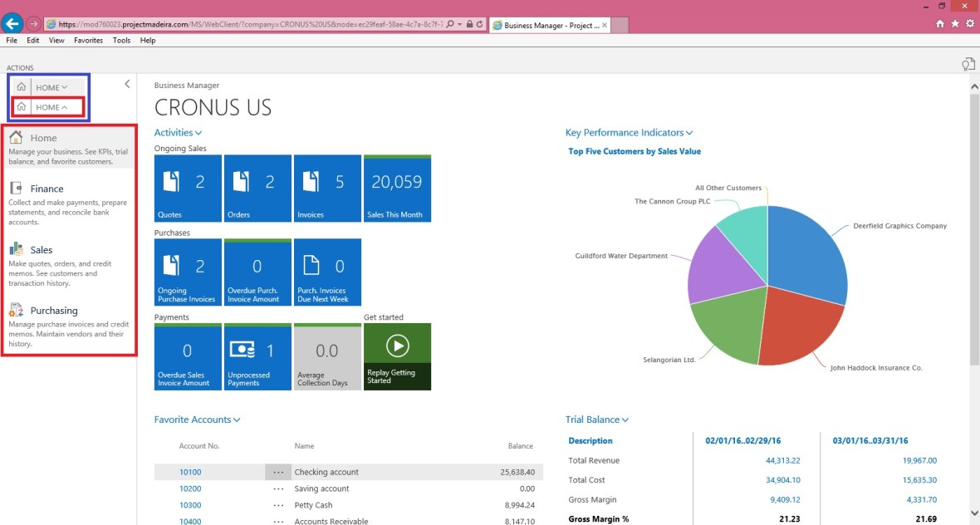Open the Unprocessed Payments tile

257,357
